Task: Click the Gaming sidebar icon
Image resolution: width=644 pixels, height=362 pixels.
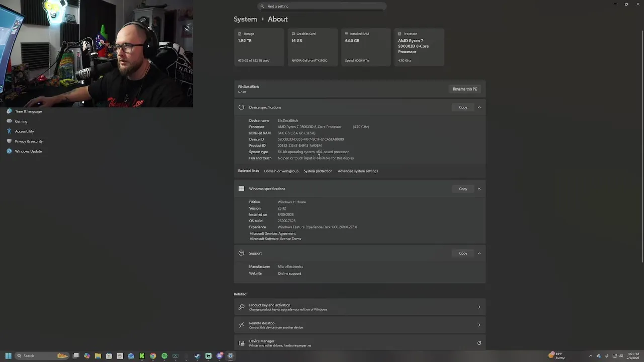Action: click(x=9, y=121)
